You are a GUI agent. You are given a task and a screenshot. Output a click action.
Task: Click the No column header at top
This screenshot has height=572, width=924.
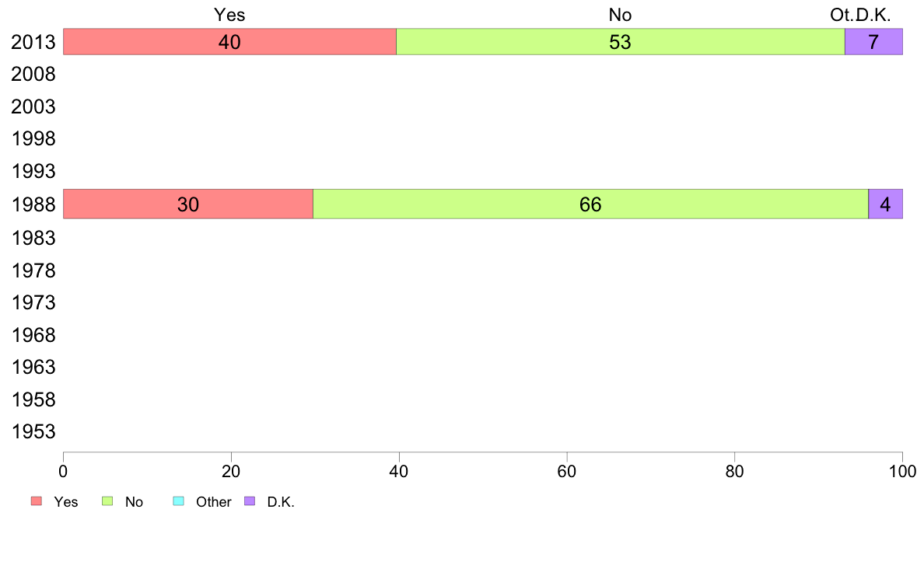620,15
